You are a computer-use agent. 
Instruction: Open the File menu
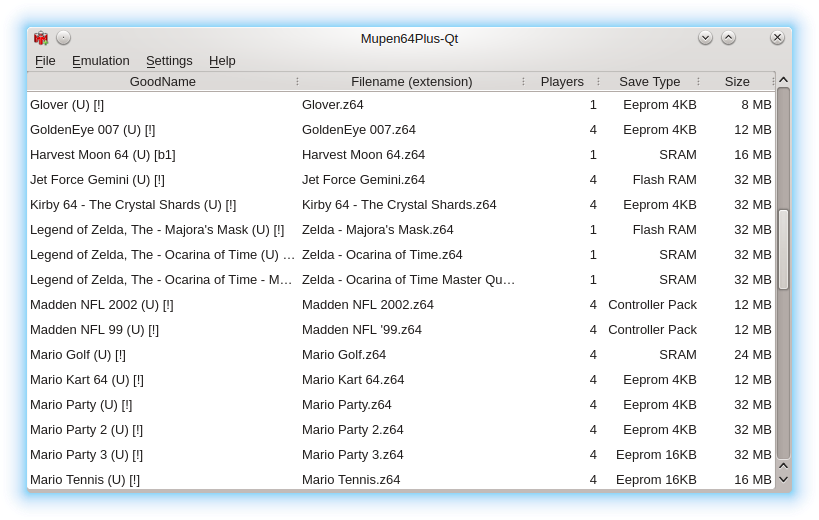pyautogui.click(x=45, y=61)
